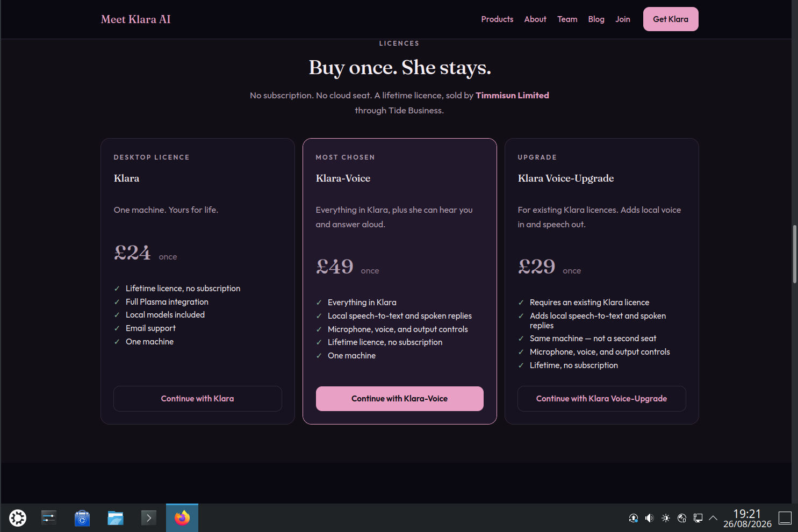Image resolution: width=798 pixels, height=532 pixels.
Task: Click 'Requires an existing Klara licence' feature
Action: point(589,303)
